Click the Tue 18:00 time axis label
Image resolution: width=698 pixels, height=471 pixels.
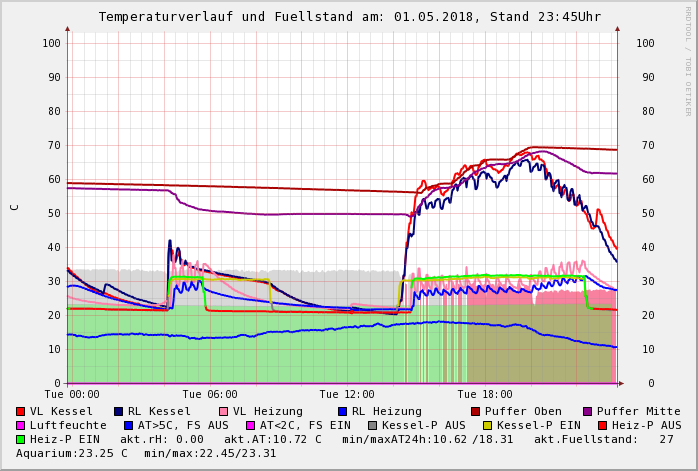pyautogui.click(x=484, y=394)
